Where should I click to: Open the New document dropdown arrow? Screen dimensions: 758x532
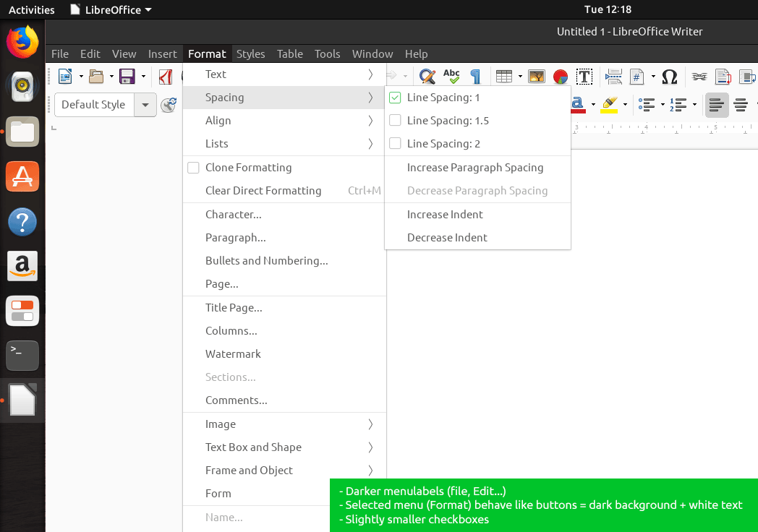point(81,77)
